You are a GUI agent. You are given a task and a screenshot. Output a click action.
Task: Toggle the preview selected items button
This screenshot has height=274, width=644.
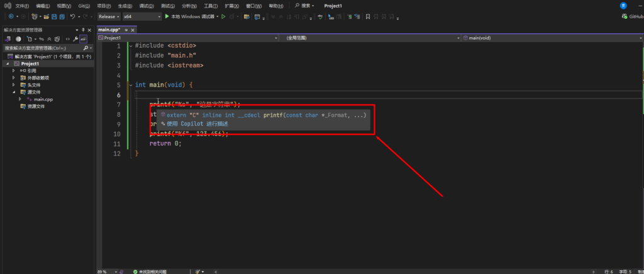[x=83, y=38]
